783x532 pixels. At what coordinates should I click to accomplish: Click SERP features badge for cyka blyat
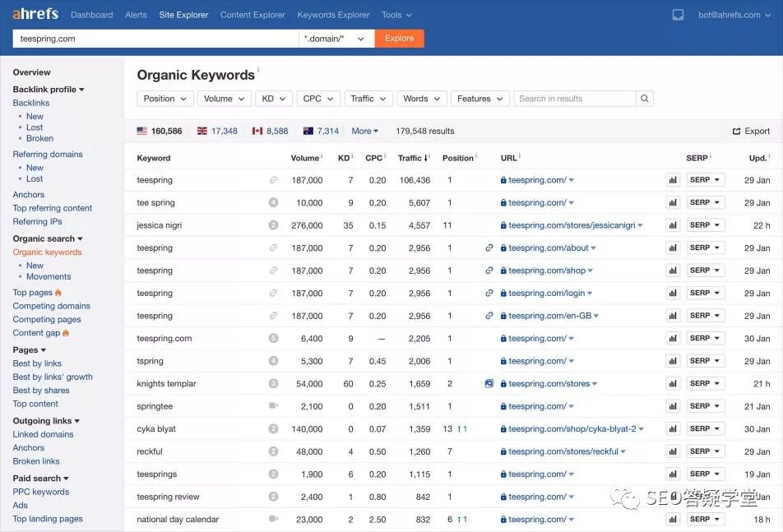[x=273, y=428]
